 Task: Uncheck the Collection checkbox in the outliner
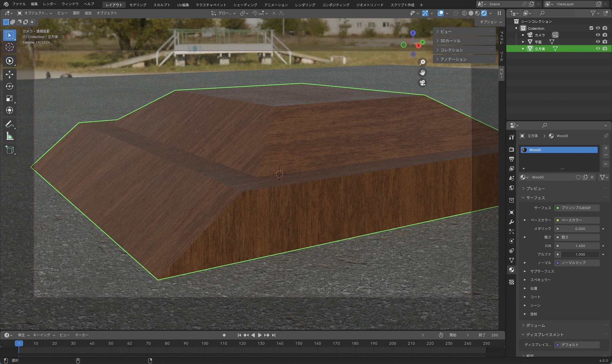(x=591, y=28)
